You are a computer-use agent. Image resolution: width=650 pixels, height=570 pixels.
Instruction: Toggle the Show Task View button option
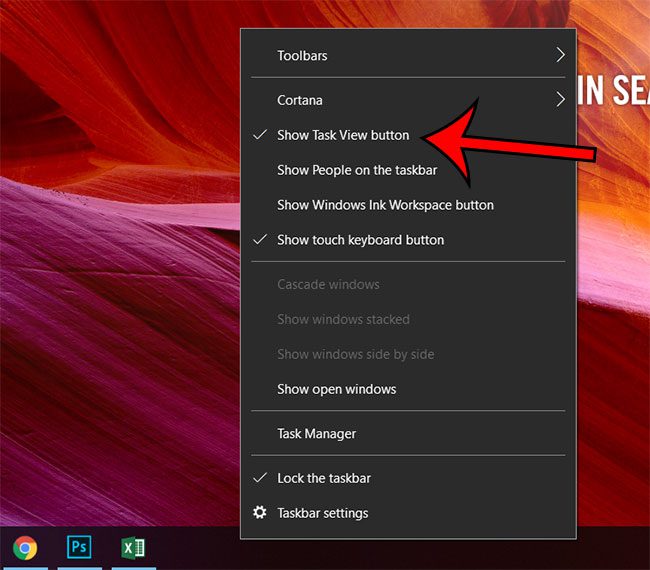[x=408, y=135]
